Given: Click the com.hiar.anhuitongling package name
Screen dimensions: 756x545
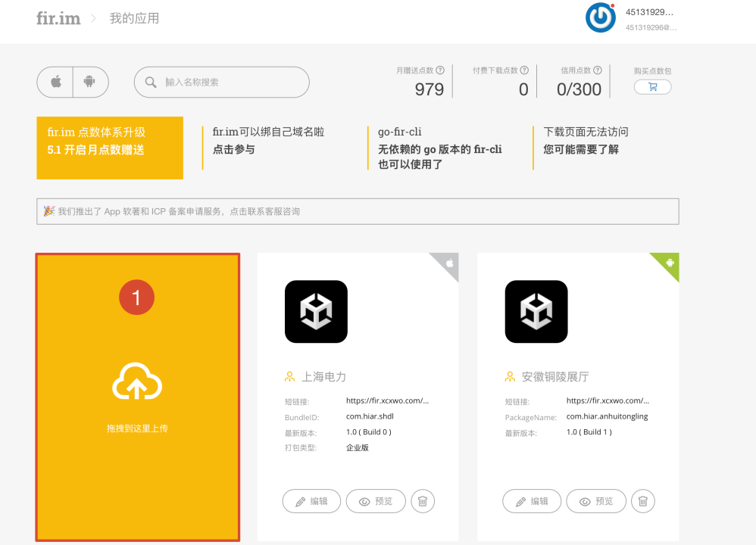Looking at the screenshot, I should click(x=607, y=416).
